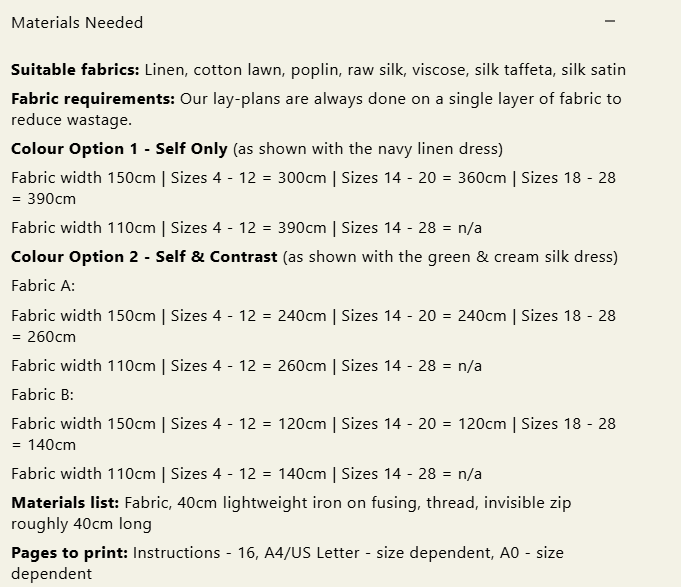Click the Materials Needed accordion heading
Image resolution: width=681 pixels, height=587 pixels.
pos(77,22)
